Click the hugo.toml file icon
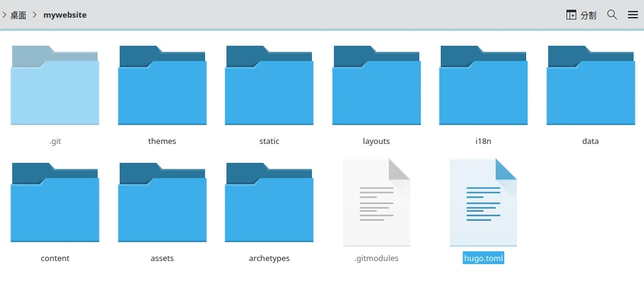The image size is (644, 283). click(483, 202)
